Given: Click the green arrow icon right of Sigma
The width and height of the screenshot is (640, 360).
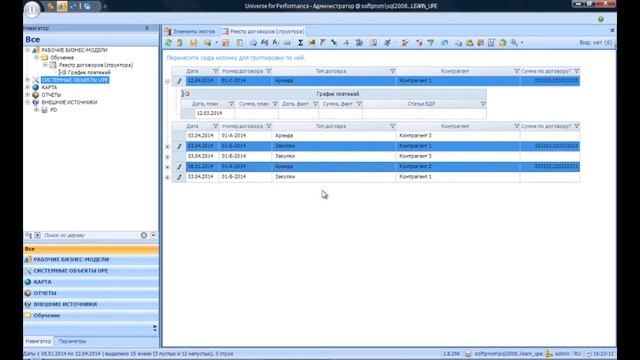Looking at the screenshot, I should [x=334, y=43].
